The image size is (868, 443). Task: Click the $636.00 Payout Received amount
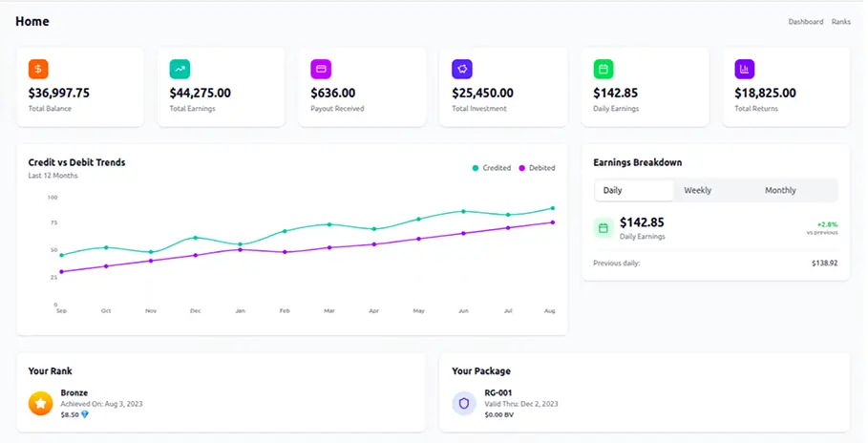(x=332, y=93)
